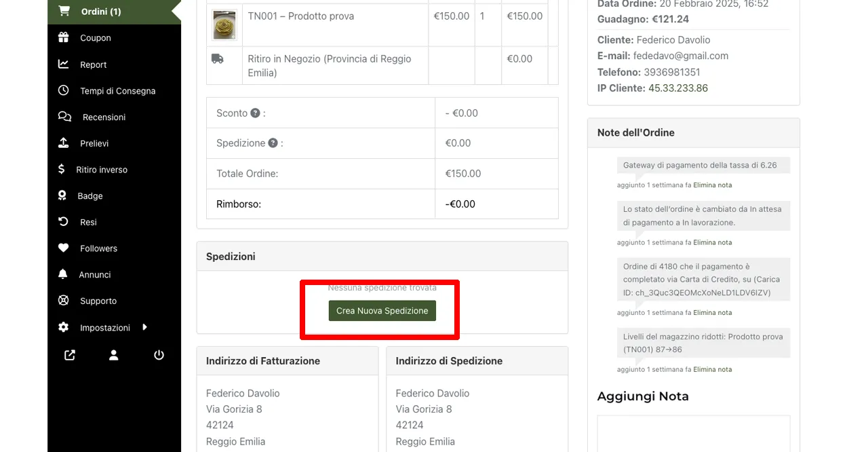Screen dimensions: 868x452
Task: Open the Annunci section
Action: point(95,275)
